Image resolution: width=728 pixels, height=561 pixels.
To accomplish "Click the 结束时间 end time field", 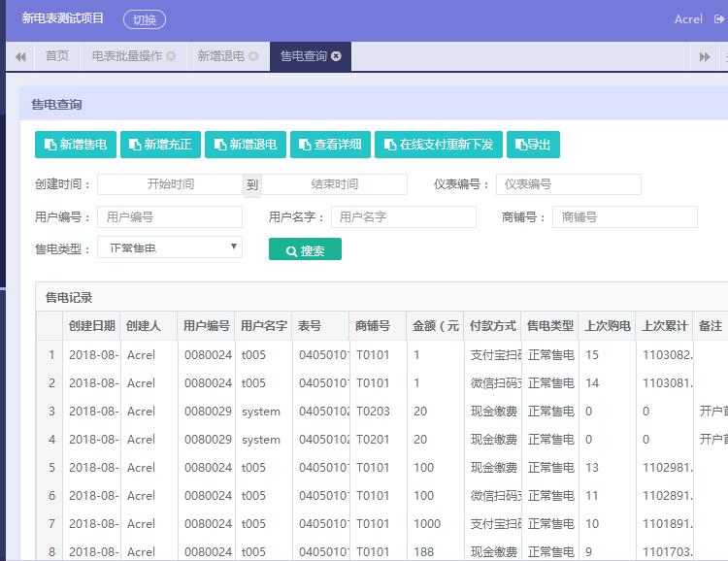I will (x=334, y=184).
